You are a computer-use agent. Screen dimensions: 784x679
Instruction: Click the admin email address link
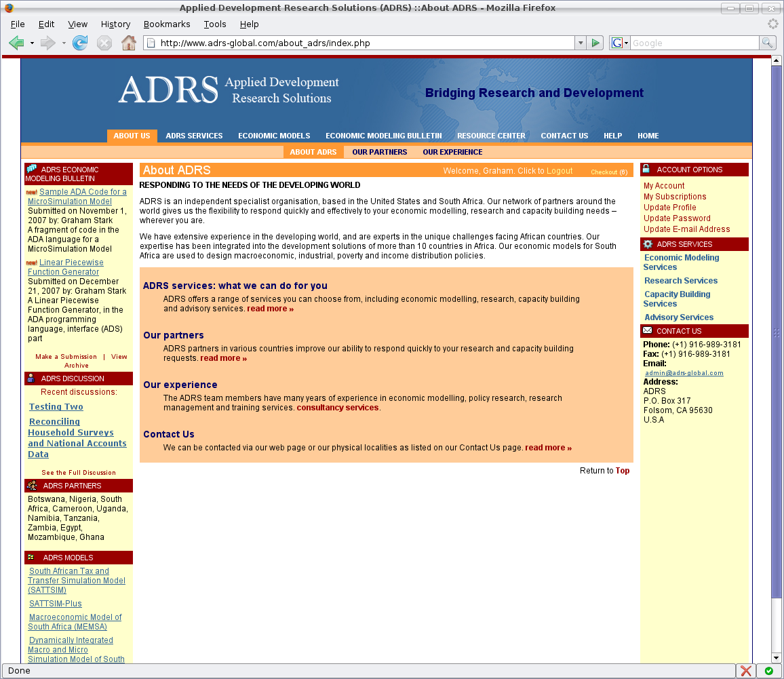(684, 373)
